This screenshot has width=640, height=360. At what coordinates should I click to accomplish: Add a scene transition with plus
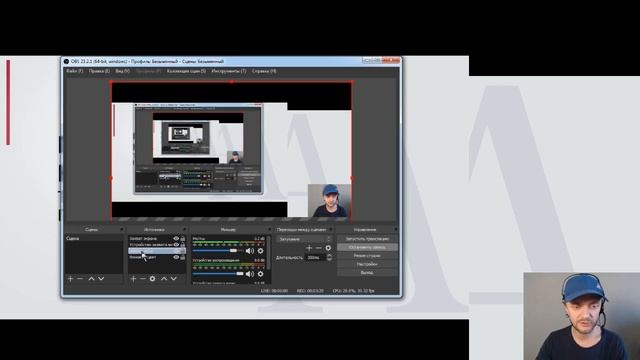pos(309,248)
